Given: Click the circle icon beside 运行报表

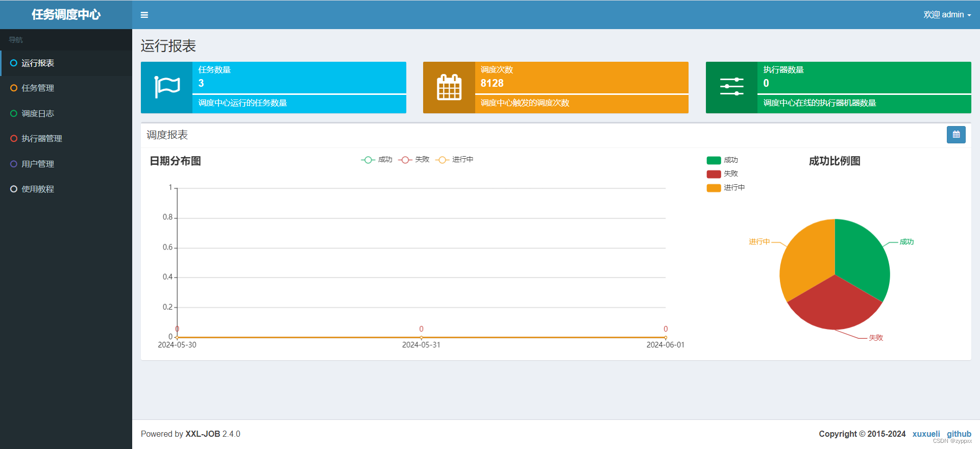Looking at the screenshot, I should point(14,63).
